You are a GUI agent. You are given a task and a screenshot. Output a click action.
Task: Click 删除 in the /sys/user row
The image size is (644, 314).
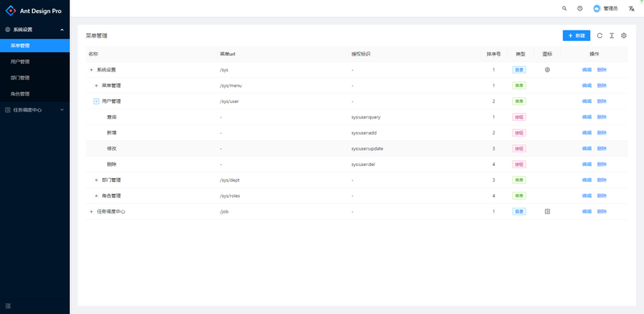pos(601,101)
